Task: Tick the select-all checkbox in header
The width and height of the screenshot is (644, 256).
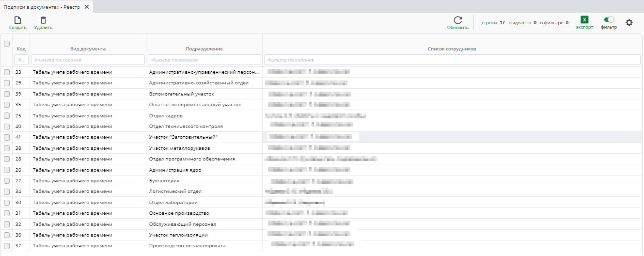Action: click(7, 44)
